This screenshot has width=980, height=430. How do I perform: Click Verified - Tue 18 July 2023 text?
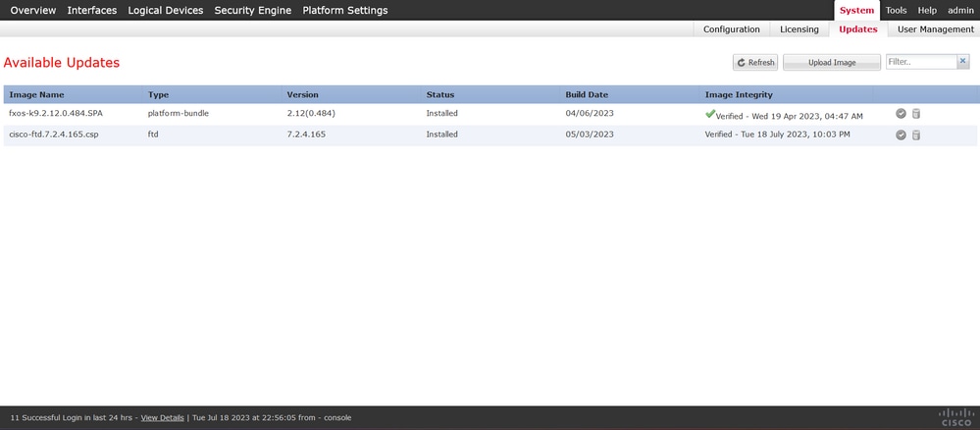coord(778,134)
